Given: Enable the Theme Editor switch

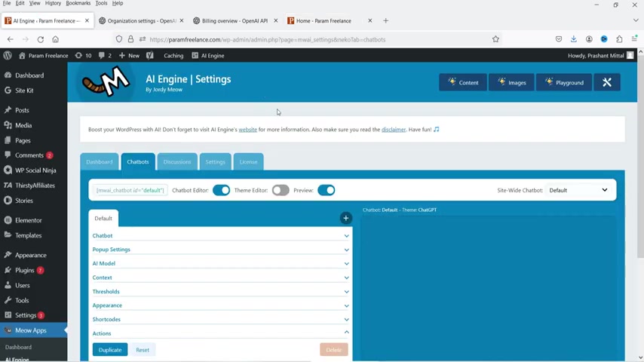Looking at the screenshot, I should coord(281,190).
